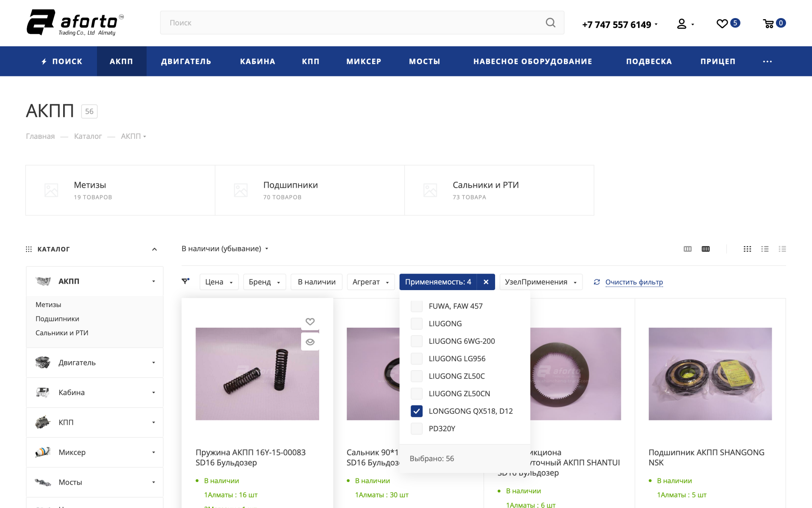
Task: Collapse the КАТАЛОГ sidebar chevron
Action: (154, 249)
